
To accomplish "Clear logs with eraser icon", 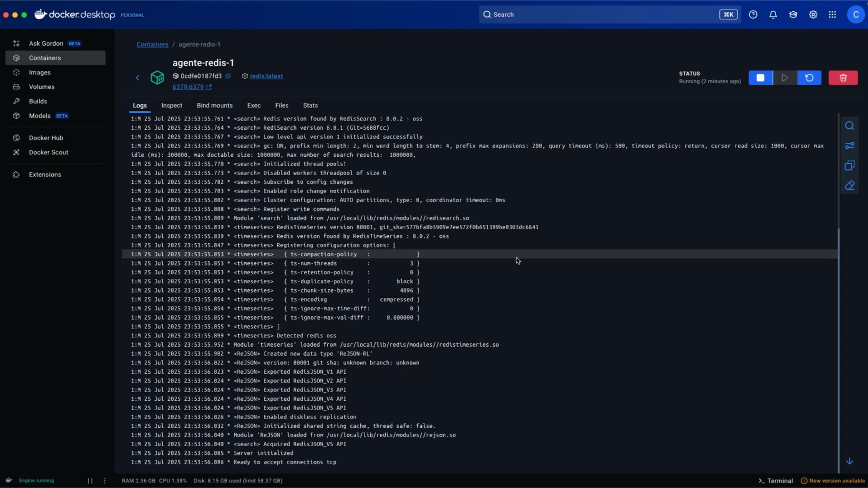I will 849,186.
